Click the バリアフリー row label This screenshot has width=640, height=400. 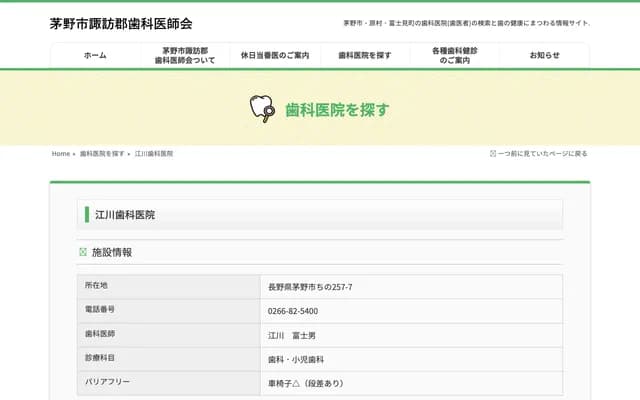pyautogui.click(x=107, y=382)
